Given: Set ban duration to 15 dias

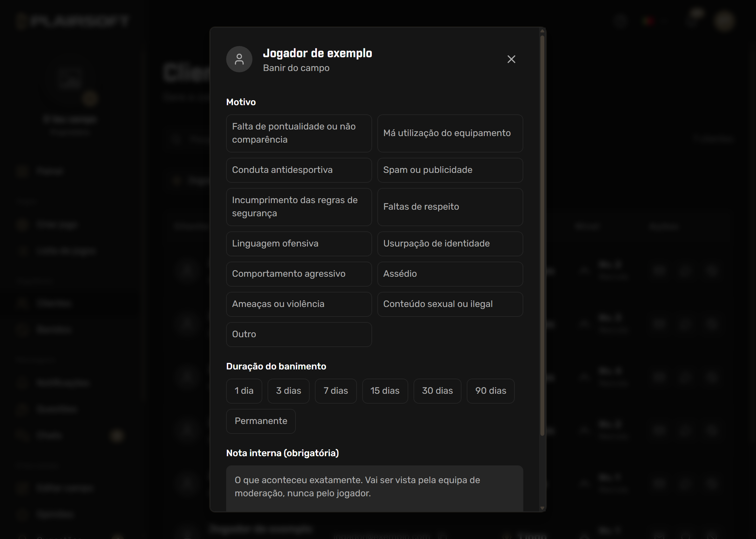Looking at the screenshot, I should click(385, 391).
